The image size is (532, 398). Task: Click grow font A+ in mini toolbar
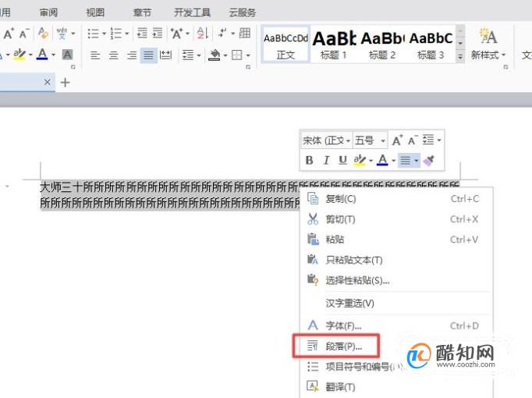[397, 140]
